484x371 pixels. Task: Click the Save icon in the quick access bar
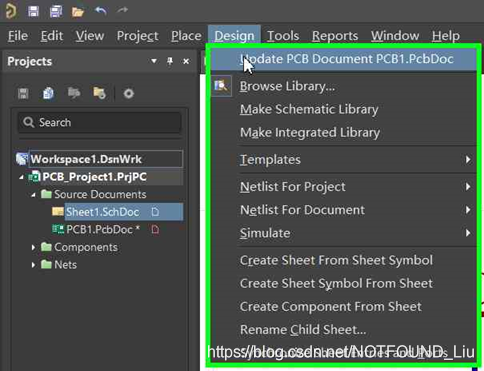pos(33,11)
